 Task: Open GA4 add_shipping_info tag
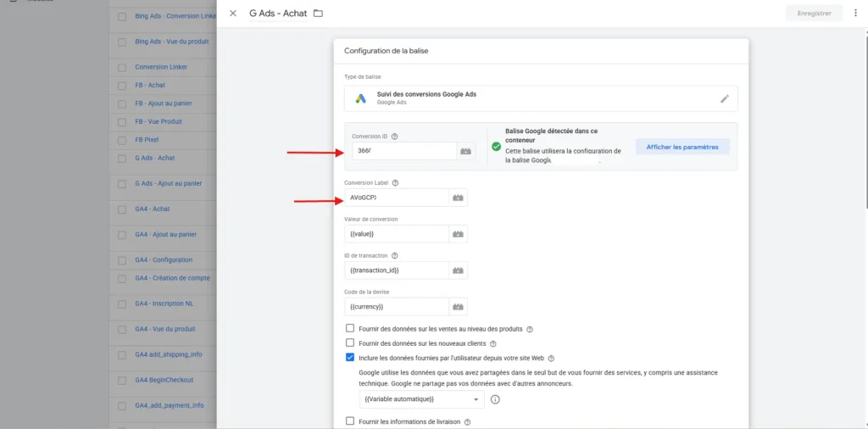[169, 354]
